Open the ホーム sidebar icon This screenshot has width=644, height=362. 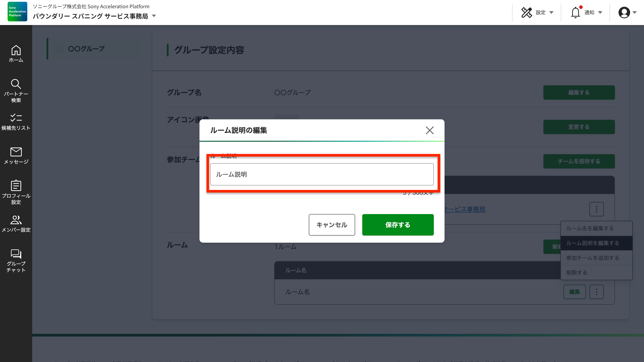click(x=16, y=54)
